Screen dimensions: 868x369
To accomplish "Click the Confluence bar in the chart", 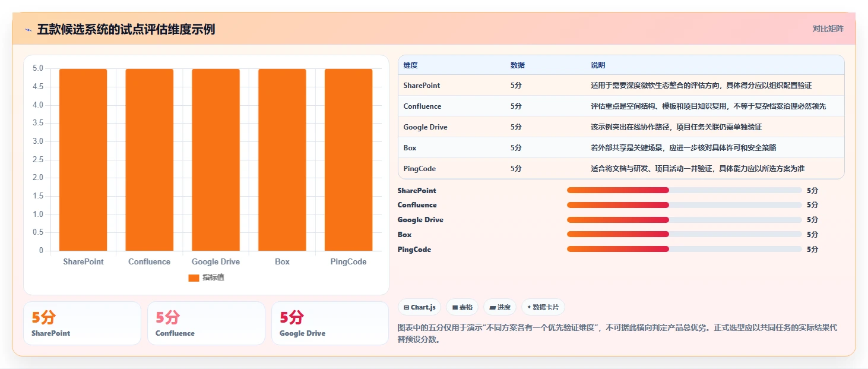I will point(149,160).
